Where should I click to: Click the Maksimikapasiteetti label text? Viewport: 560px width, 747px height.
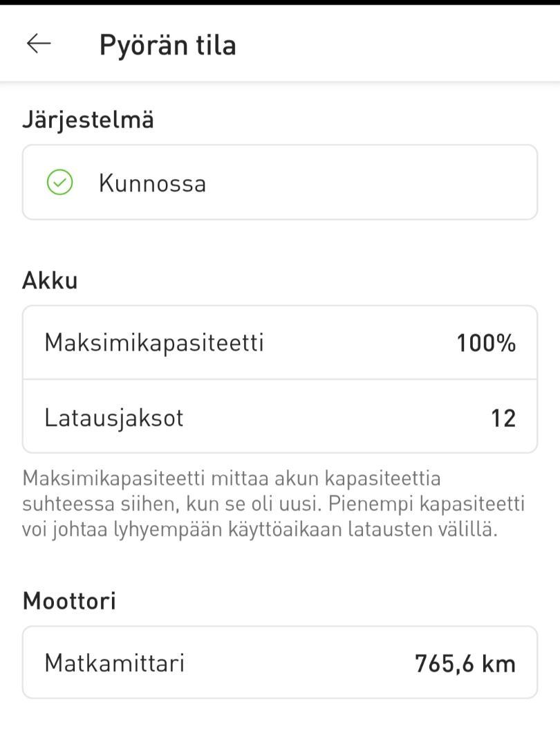[153, 343]
